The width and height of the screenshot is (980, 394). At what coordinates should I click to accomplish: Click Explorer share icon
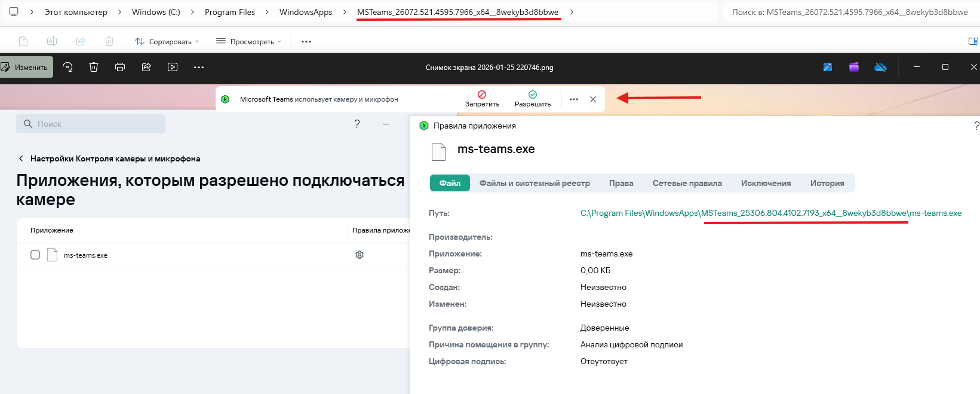point(81,41)
